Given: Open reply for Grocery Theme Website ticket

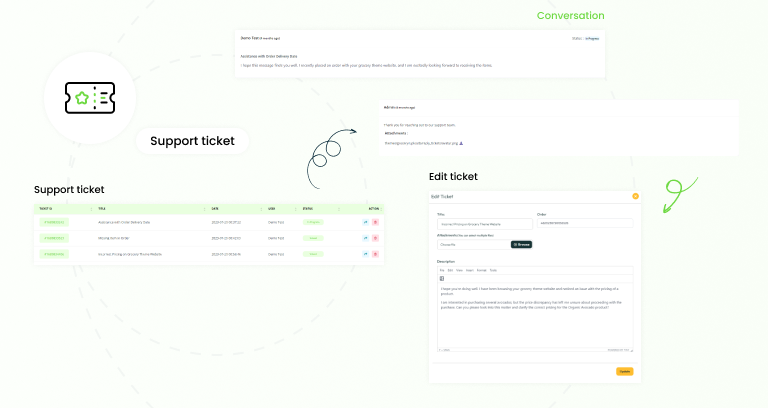Looking at the screenshot, I should click(x=365, y=254).
